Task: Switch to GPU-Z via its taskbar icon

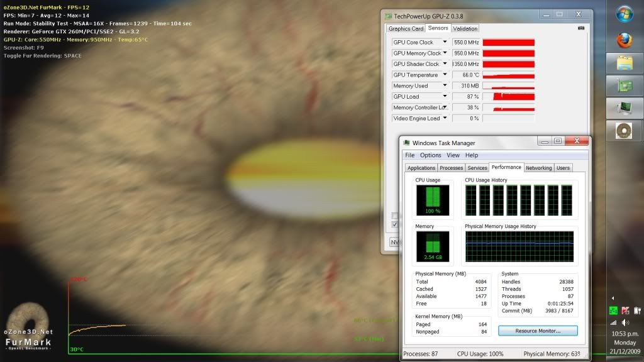Action: point(625,85)
